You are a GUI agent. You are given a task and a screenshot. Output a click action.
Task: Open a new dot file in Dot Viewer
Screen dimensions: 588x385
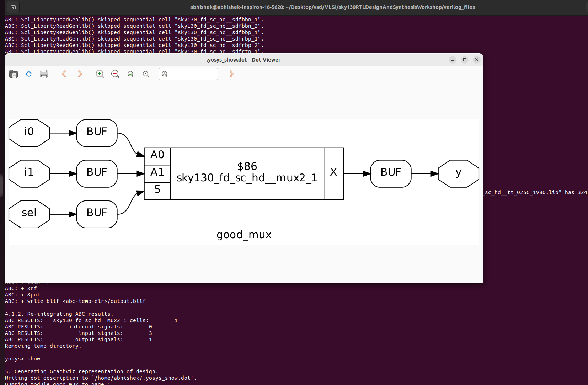(14, 74)
